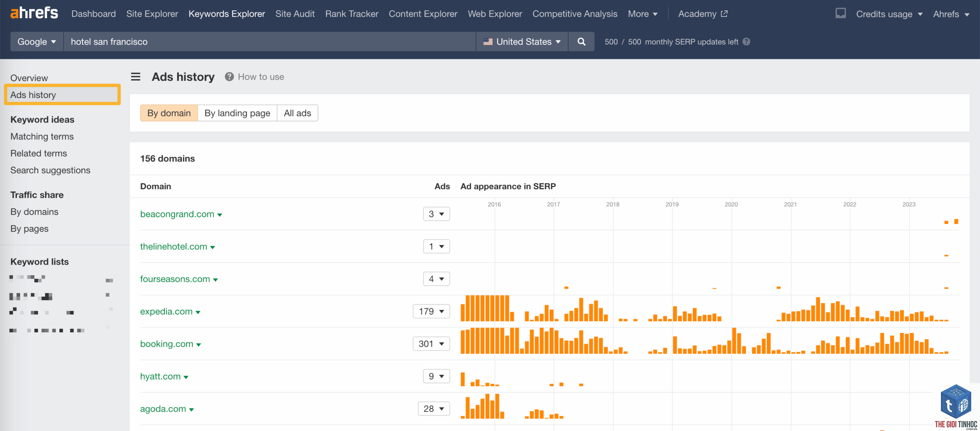Expand the 179 ads dropdown for expedia.com
Image resolution: width=980 pixels, height=431 pixels.
pyautogui.click(x=431, y=312)
